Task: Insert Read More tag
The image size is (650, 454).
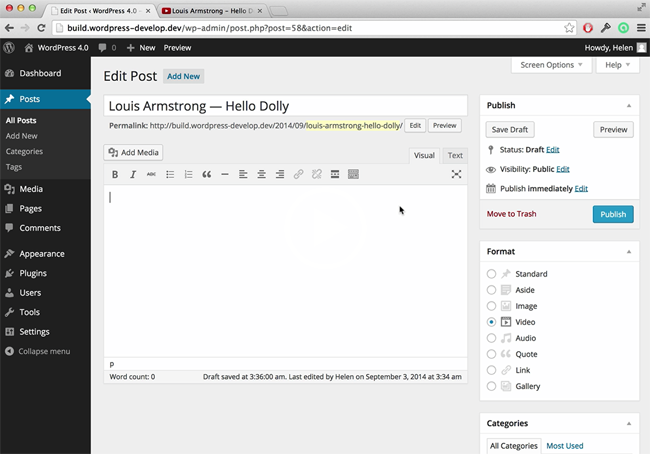Action: [335, 175]
